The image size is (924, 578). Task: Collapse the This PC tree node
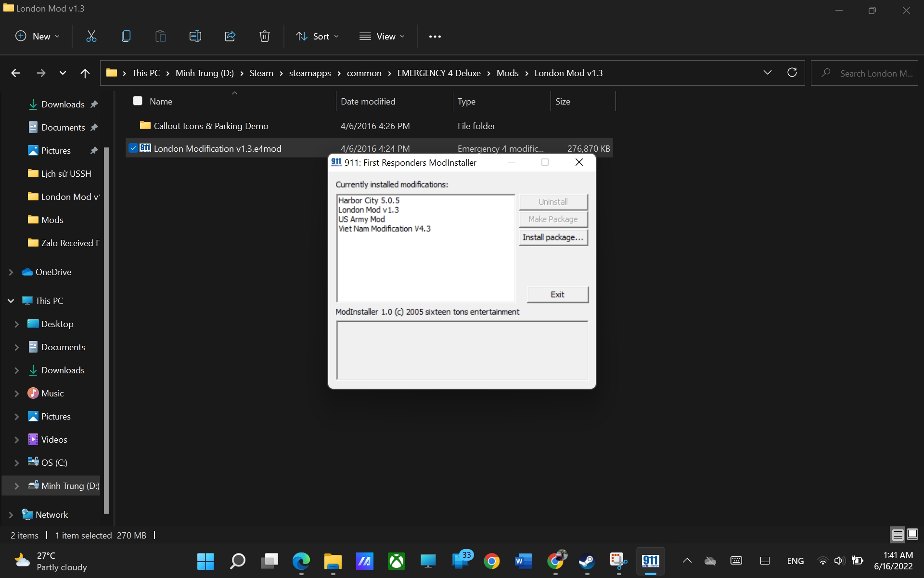(11, 301)
